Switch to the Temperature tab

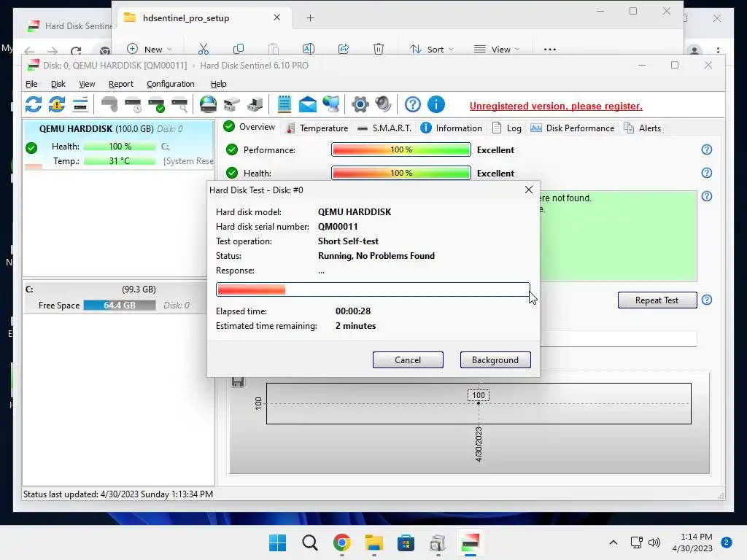[x=317, y=128]
